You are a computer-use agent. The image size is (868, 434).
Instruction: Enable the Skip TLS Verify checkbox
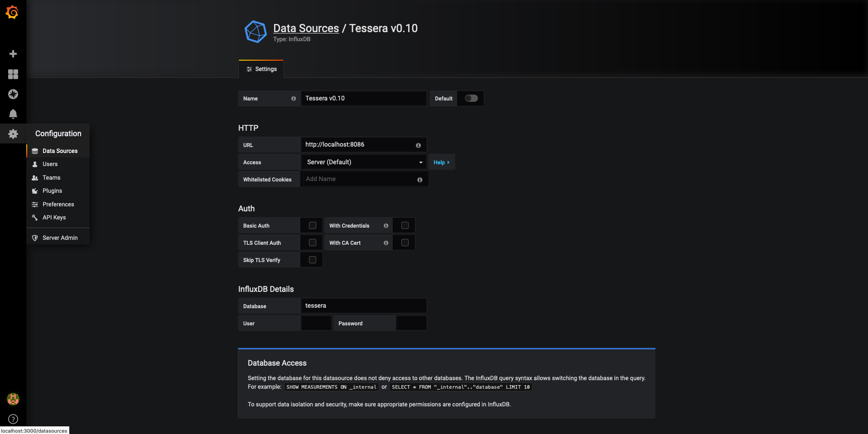click(x=313, y=260)
